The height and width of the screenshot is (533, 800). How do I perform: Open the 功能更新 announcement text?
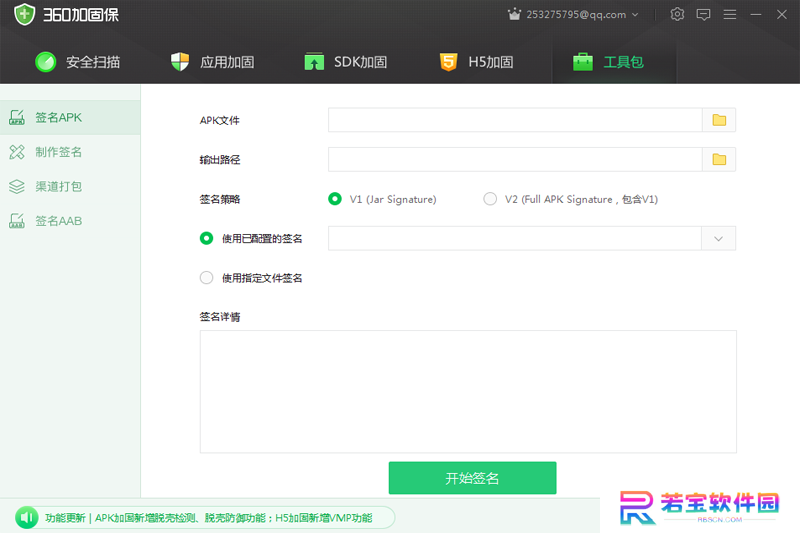point(209,518)
